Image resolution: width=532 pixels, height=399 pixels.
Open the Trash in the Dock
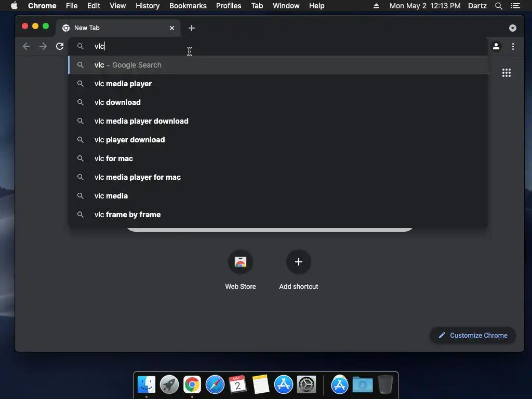pos(385,384)
